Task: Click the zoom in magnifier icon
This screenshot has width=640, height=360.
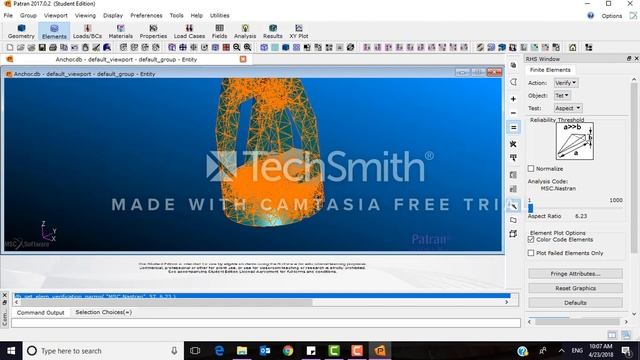Action: tap(247, 47)
